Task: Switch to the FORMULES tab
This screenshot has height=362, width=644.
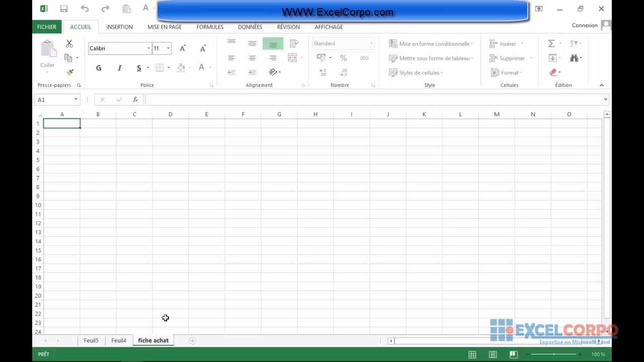Action: (210, 27)
